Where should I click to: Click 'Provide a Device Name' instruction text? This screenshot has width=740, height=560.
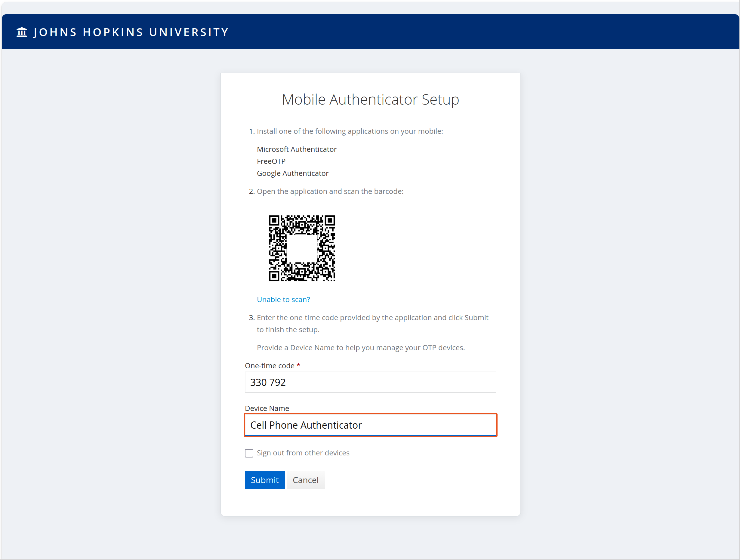pos(361,348)
